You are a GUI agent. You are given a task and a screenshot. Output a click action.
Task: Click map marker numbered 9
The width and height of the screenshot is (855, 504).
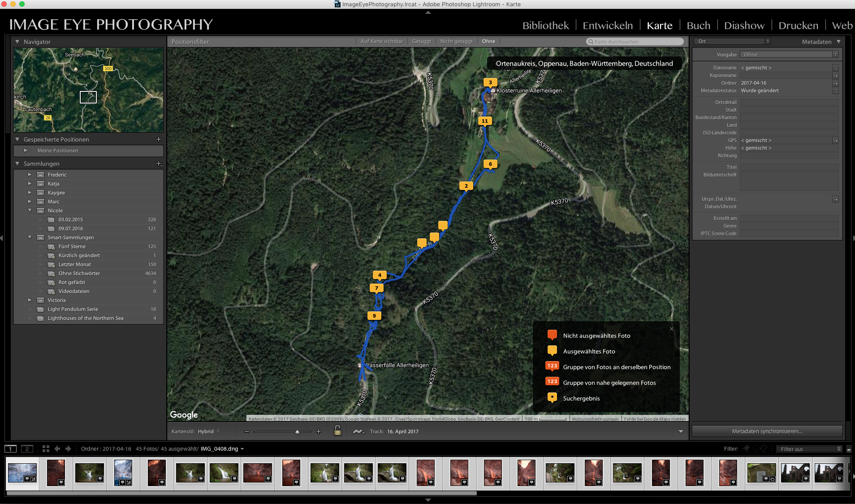click(374, 316)
